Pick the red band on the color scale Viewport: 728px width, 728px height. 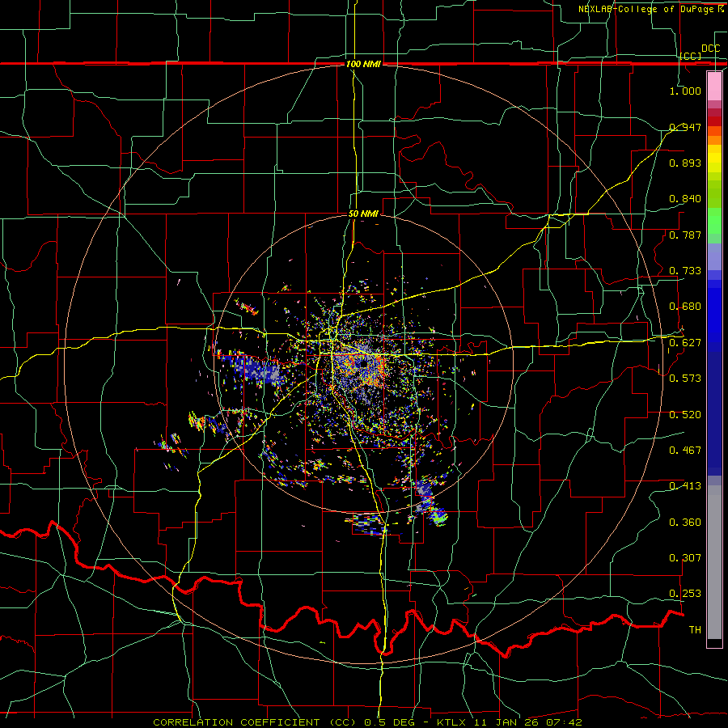tap(714, 121)
